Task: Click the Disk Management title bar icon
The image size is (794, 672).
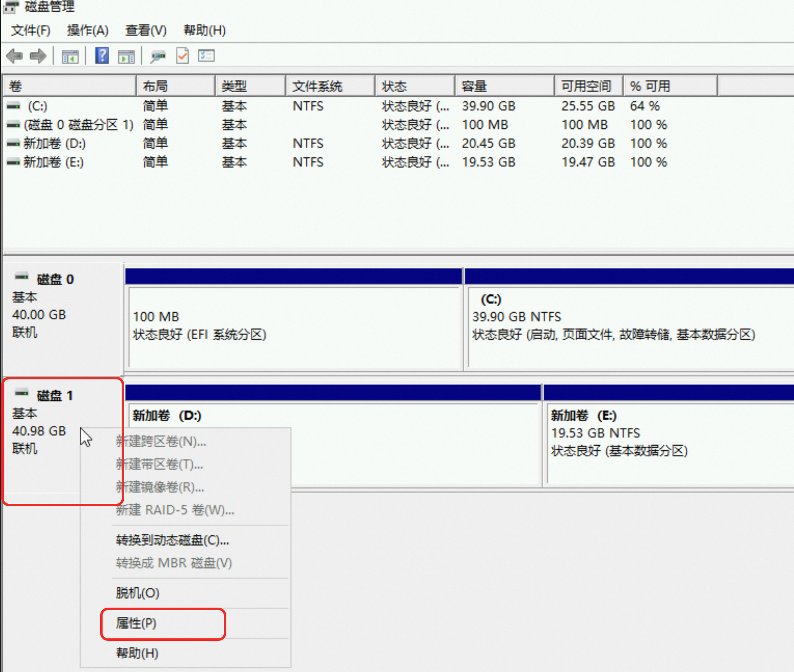Action: click(11, 7)
